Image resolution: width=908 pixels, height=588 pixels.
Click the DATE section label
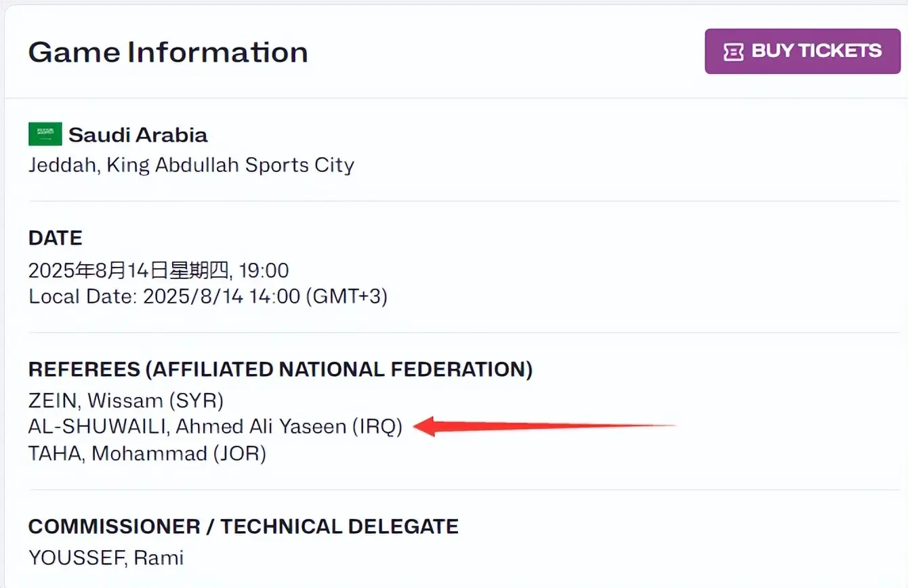coord(56,238)
